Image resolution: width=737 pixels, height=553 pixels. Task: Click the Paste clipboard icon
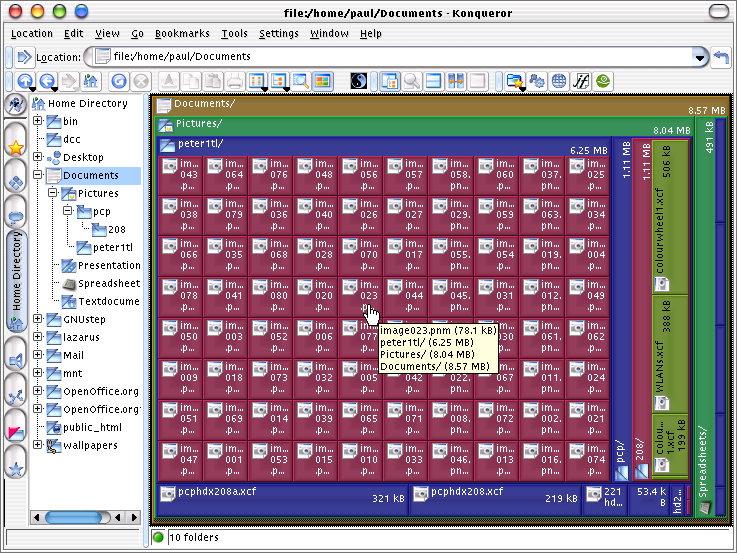coord(213,81)
